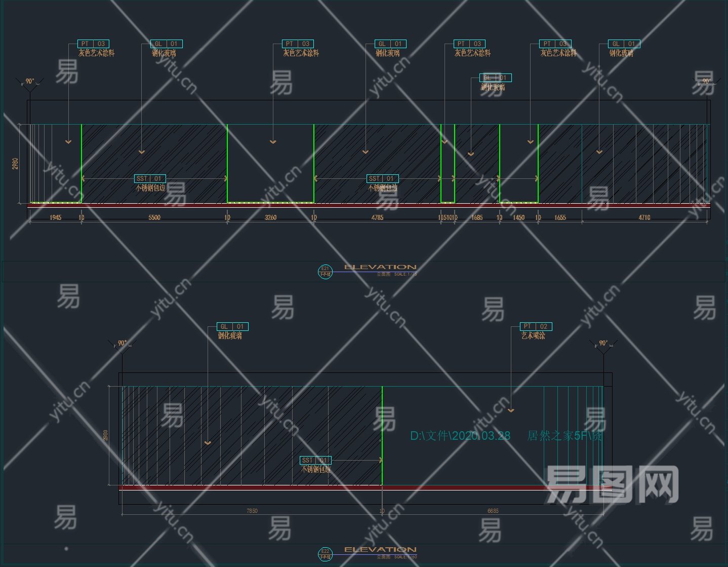
Task: Select the 90° angle symbol at lower right
Action: (x=603, y=346)
